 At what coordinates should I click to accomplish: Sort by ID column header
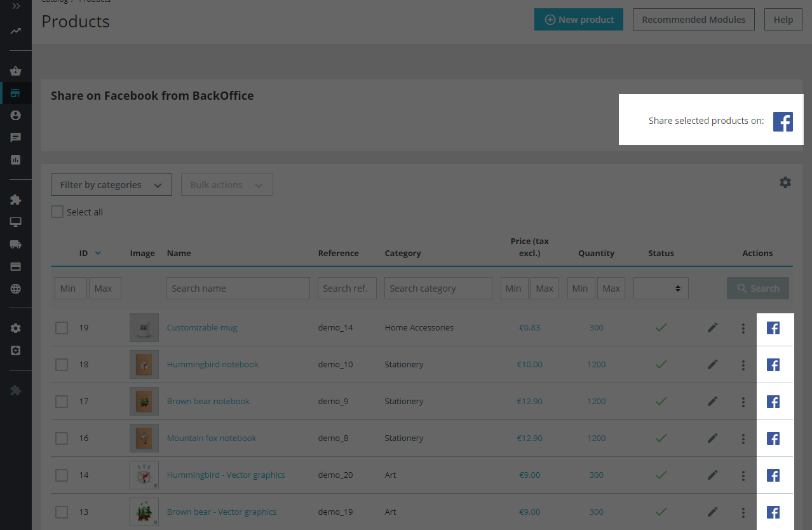(84, 253)
